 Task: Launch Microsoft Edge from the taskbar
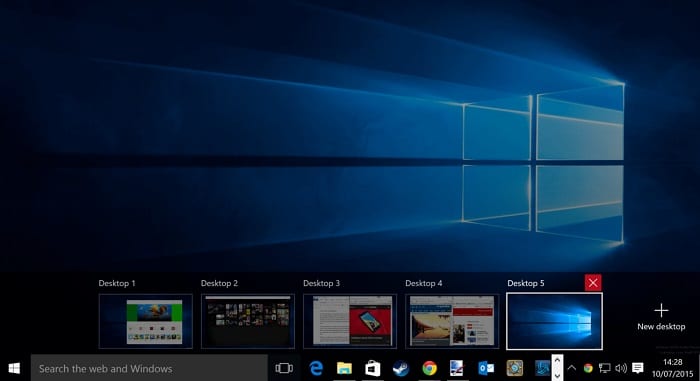[x=316, y=368]
